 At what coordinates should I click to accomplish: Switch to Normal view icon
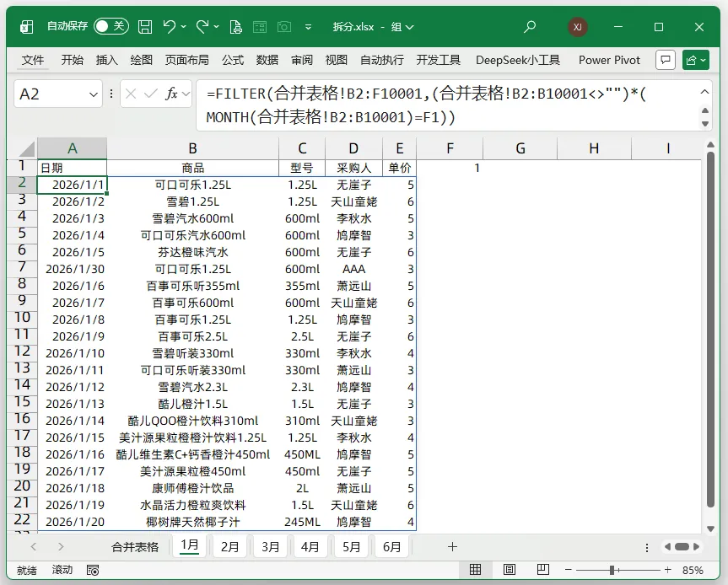point(476,570)
